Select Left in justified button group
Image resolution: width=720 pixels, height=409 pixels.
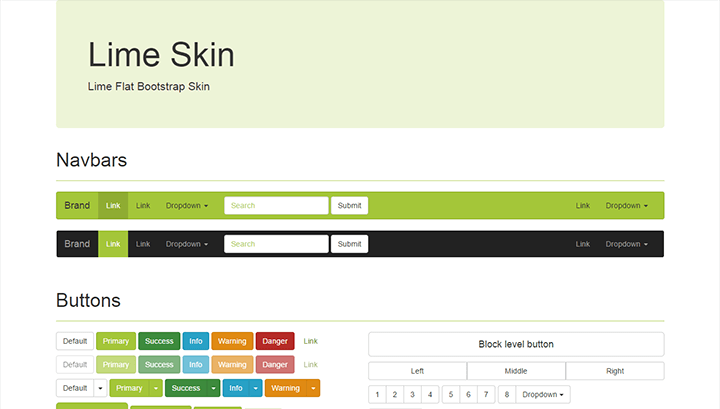click(x=417, y=371)
